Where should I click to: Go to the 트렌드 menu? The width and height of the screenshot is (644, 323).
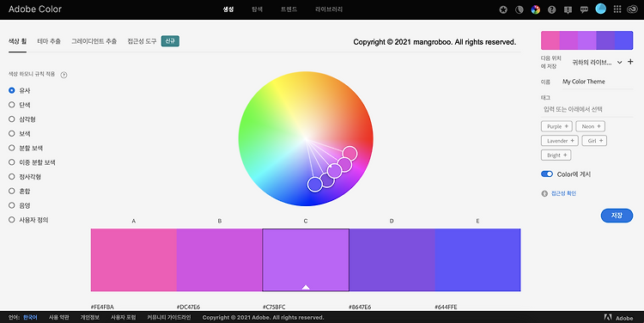289,9
